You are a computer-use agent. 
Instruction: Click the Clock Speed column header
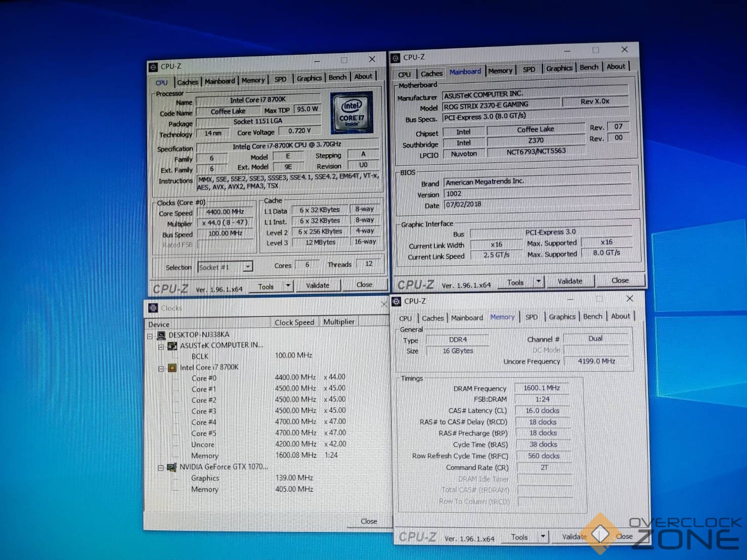pyautogui.click(x=294, y=322)
